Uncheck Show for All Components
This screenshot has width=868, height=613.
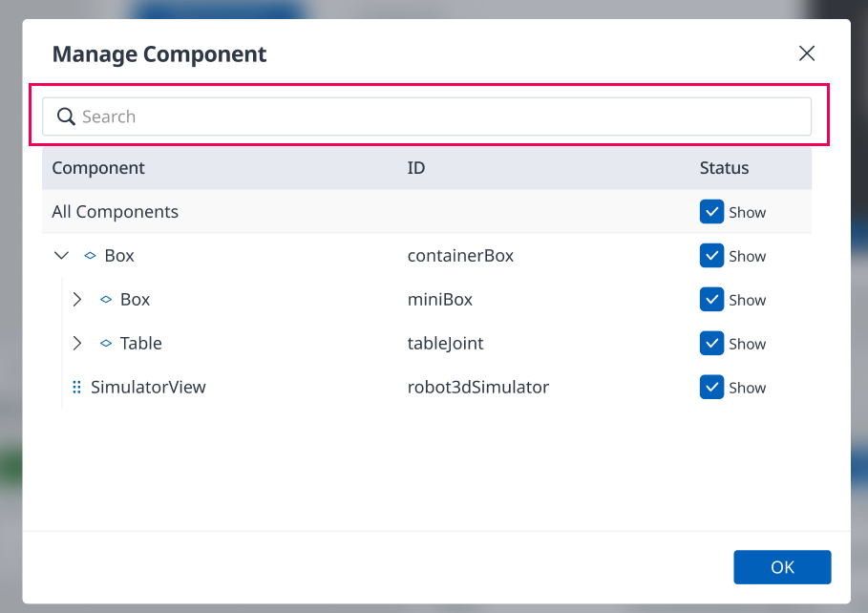point(711,212)
